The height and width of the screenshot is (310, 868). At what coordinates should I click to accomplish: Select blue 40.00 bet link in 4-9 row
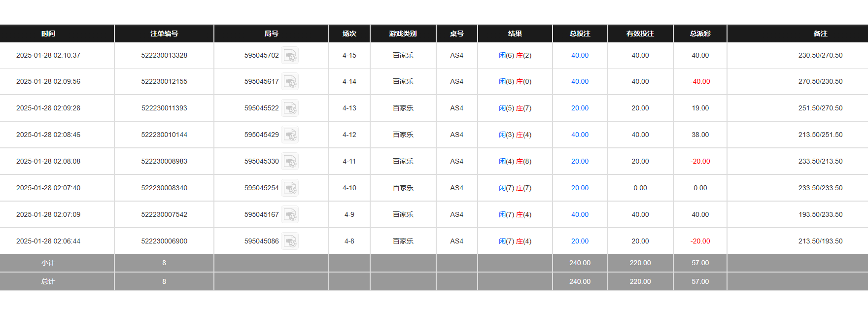tap(580, 214)
